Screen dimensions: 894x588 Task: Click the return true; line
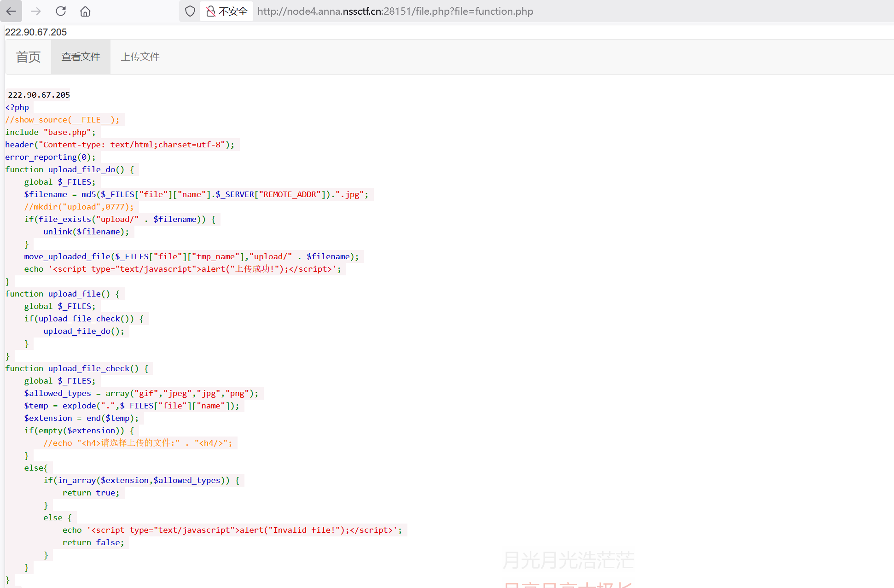coord(91,493)
